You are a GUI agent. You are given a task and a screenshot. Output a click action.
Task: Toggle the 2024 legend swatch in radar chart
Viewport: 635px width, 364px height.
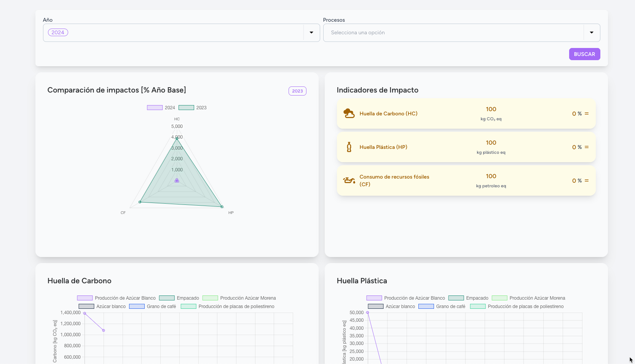(155, 108)
